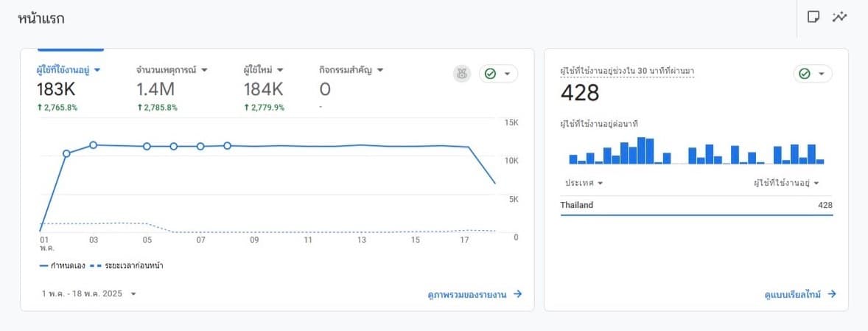Click green check icon in realtime card

click(805, 74)
